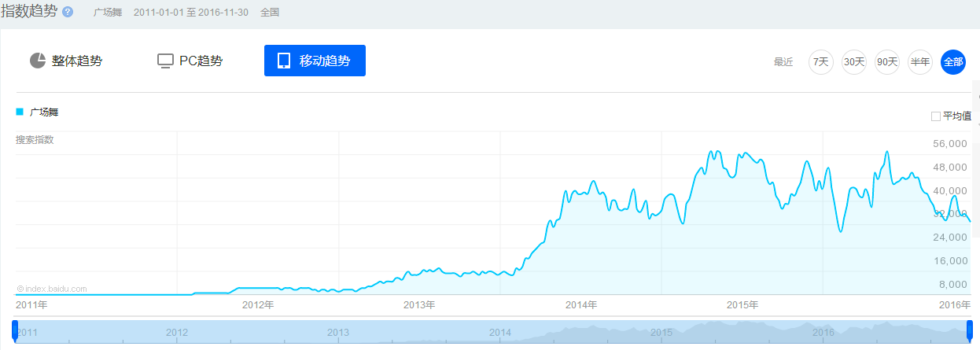Screen dimensions: 980x350
Task: Toggle the 广场舞 legend label text
Action: [44, 112]
